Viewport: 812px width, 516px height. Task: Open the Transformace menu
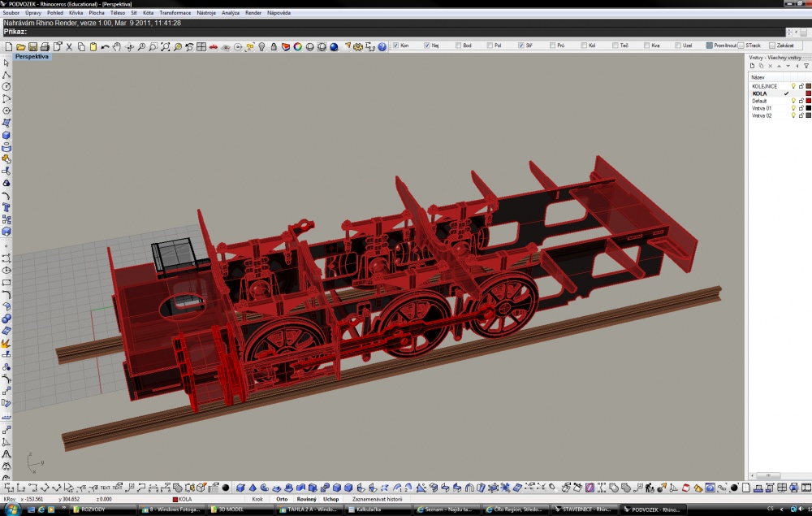[175, 13]
